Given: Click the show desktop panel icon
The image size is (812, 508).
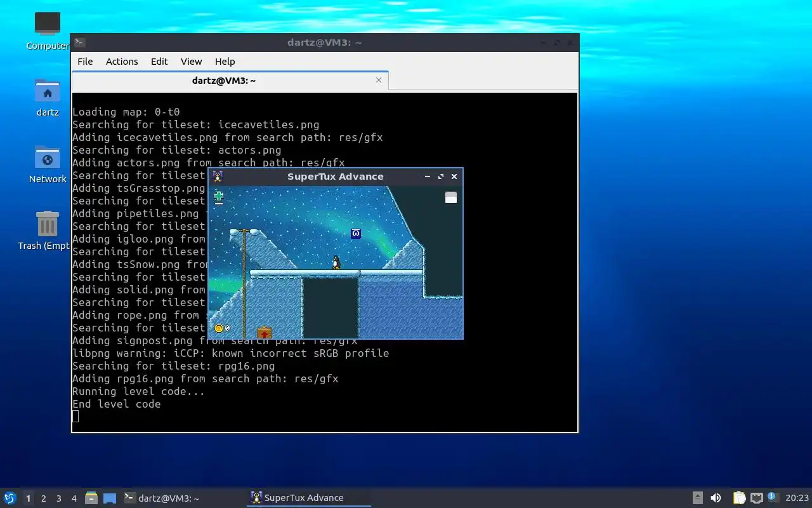Looking at the screenshot, I should pos(110,498).
